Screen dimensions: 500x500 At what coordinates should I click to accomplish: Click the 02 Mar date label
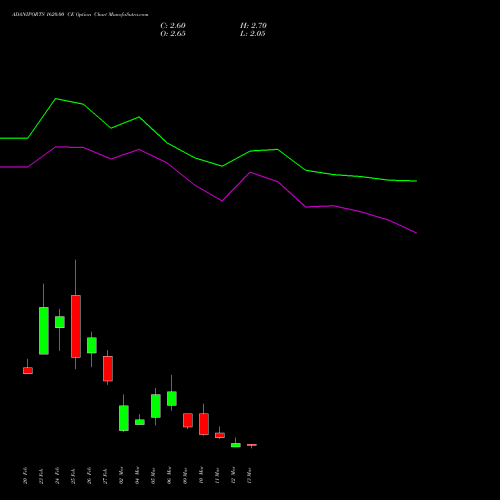pos(122,475)
